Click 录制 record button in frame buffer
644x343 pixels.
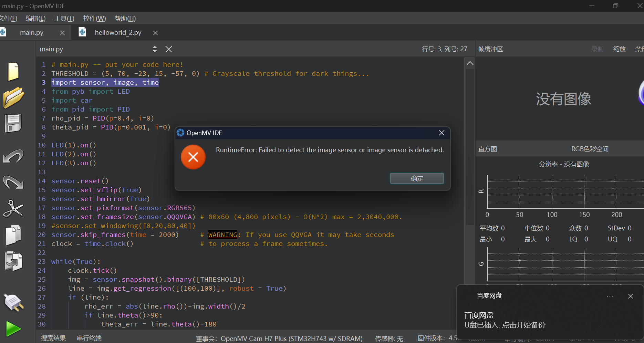[x=598, y=49]
